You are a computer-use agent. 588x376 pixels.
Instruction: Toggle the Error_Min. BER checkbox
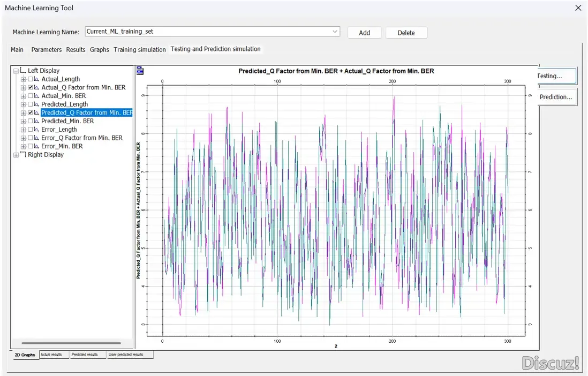(x=31, y=146)
